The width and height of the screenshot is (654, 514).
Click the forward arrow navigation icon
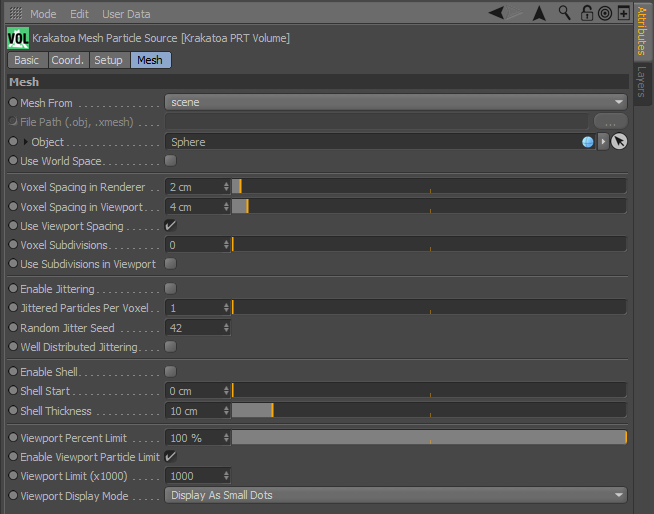coord(514,13)
